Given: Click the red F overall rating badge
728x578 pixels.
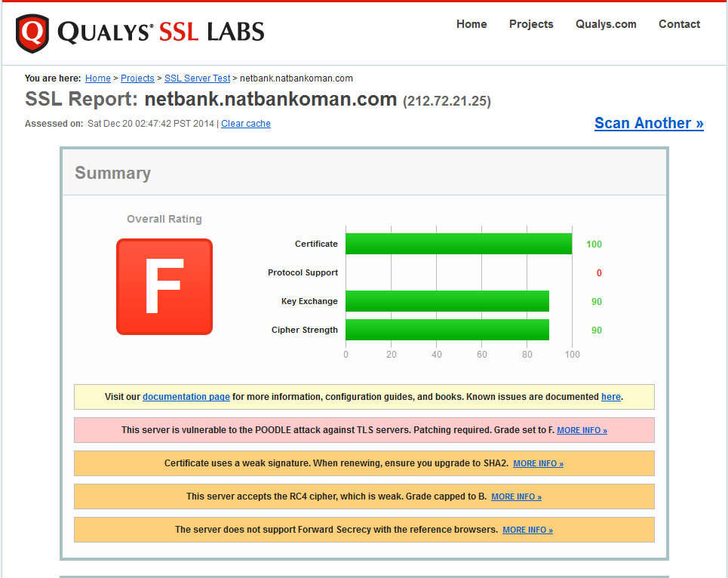Looking at the screenshot, I should (x=164, y=287).
